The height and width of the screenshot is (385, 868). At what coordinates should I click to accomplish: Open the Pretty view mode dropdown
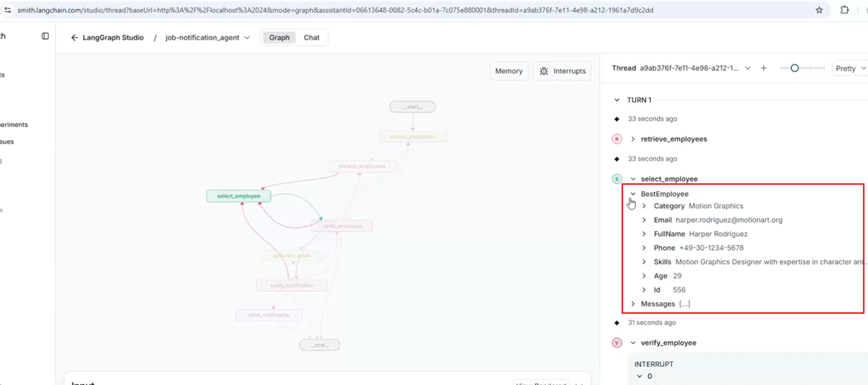851,68
